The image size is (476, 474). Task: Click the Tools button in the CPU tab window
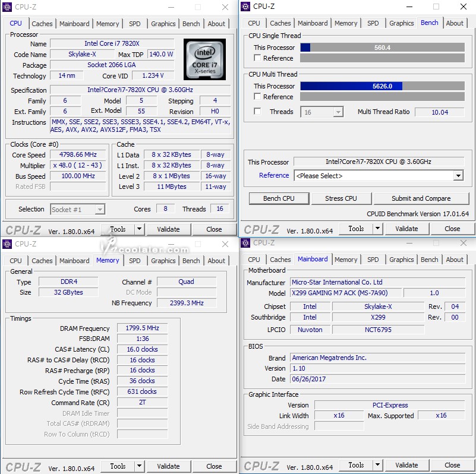(x=118, y=229)
